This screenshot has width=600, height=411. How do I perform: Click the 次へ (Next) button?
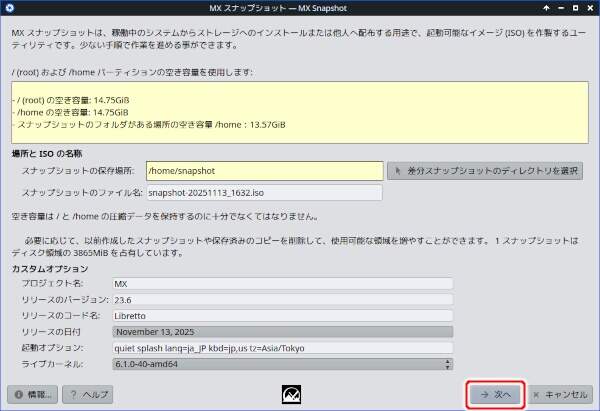(495, 395)
